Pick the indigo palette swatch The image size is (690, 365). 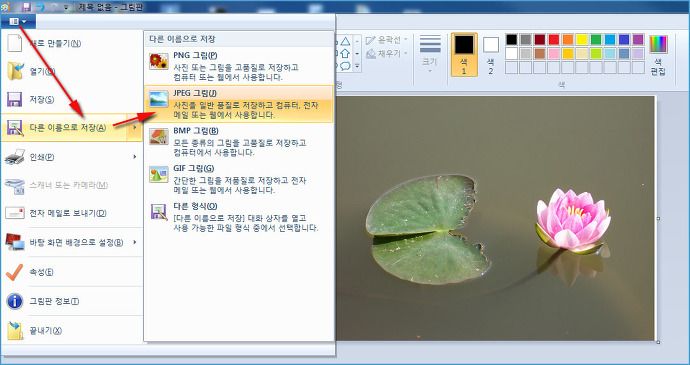point(624,40)
